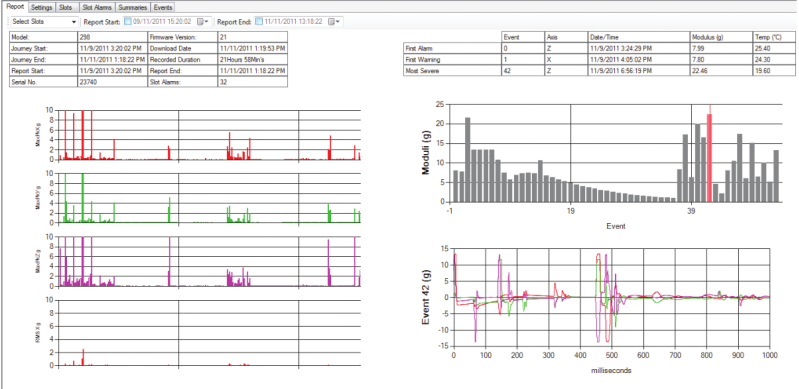This screenshot has width=799, height=389.
Task: Select the Report tab
Action: [x=15, y=7]
